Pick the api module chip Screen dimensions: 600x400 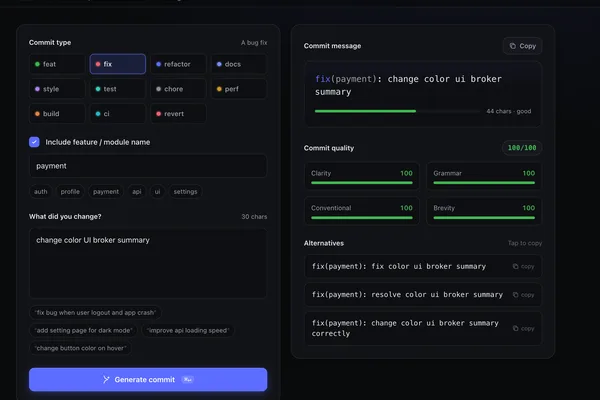tap(137, 191)
